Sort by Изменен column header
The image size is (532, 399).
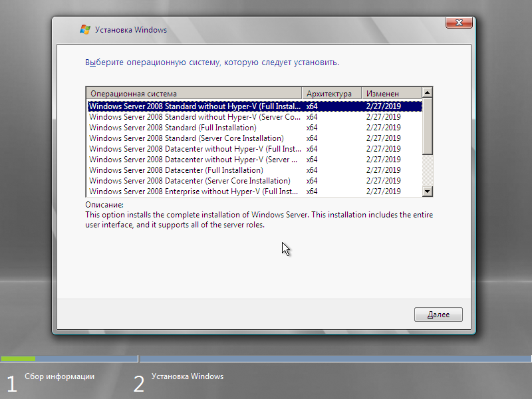tap(392, 93)
